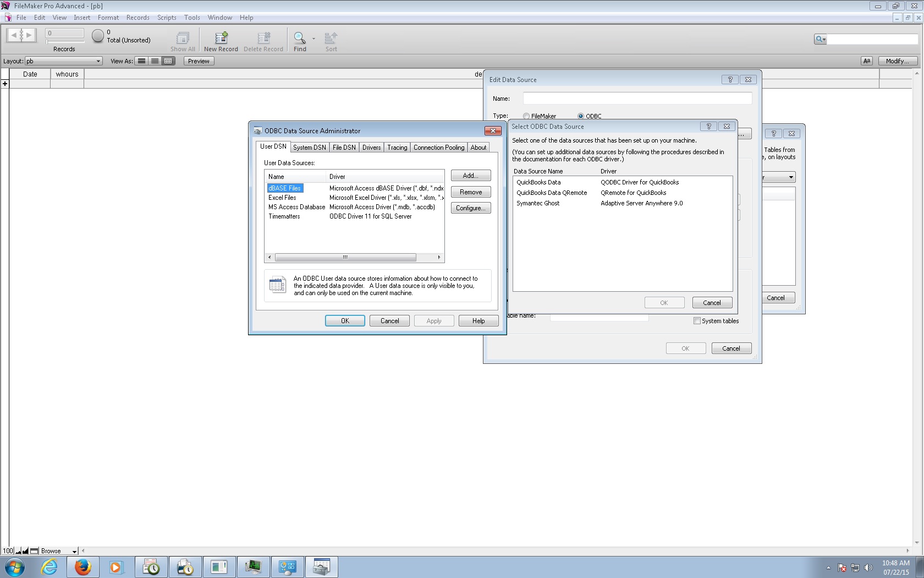Toggle the System tables checkbox
Screen dimensions: 924x578
pos(697,321)
